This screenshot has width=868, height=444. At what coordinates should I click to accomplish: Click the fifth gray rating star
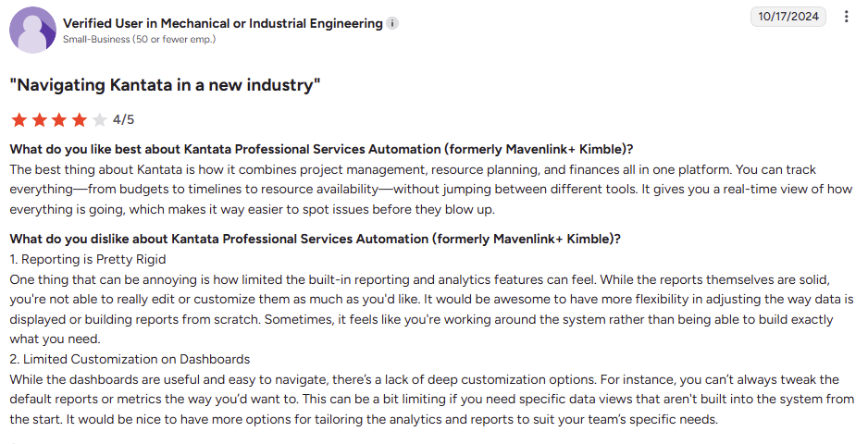point(99,119)
